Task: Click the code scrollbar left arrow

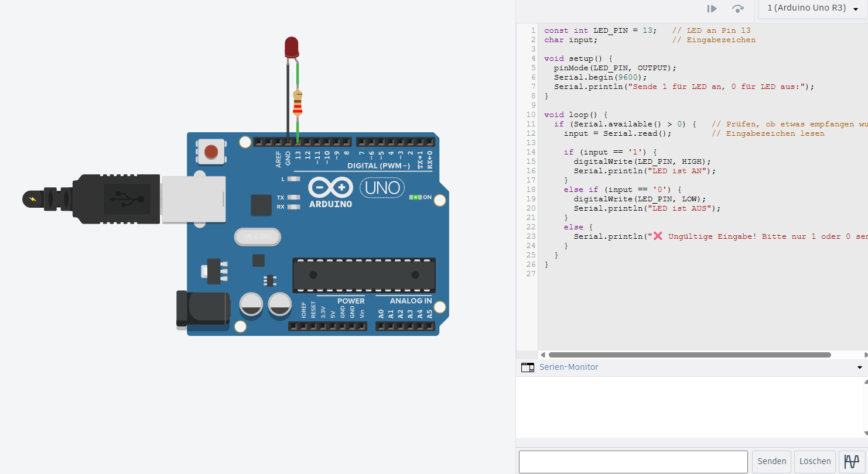Action: [542, 355]
